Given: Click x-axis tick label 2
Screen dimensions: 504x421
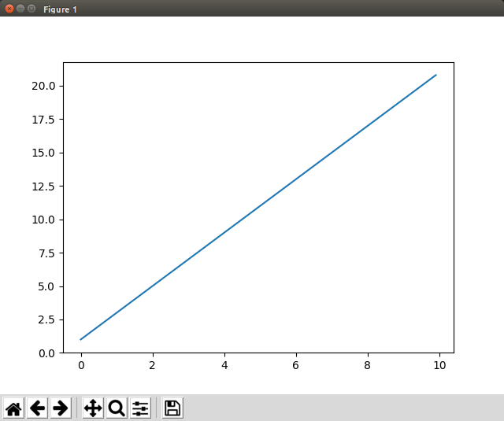Looking at the screenshot, I should [152, 365].
